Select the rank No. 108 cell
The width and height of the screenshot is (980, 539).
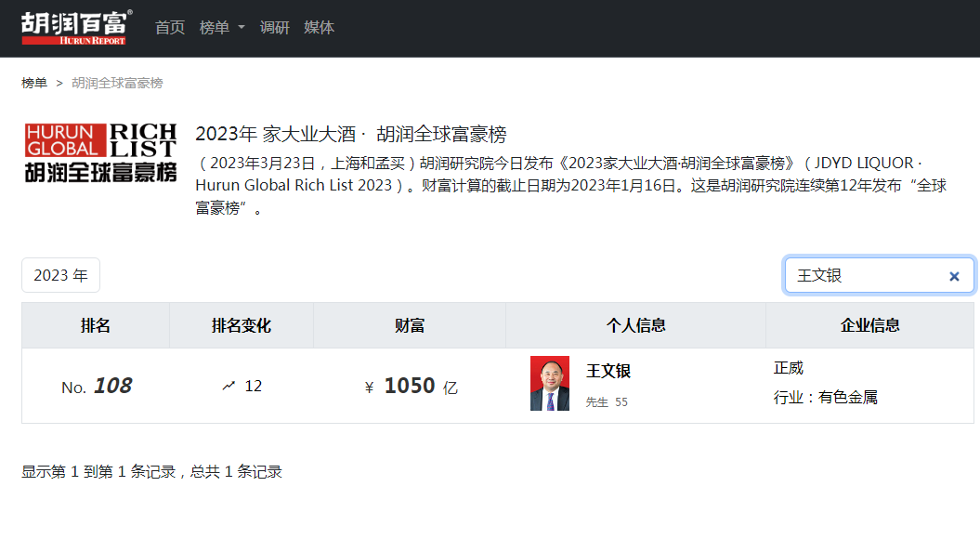[97, 387]
